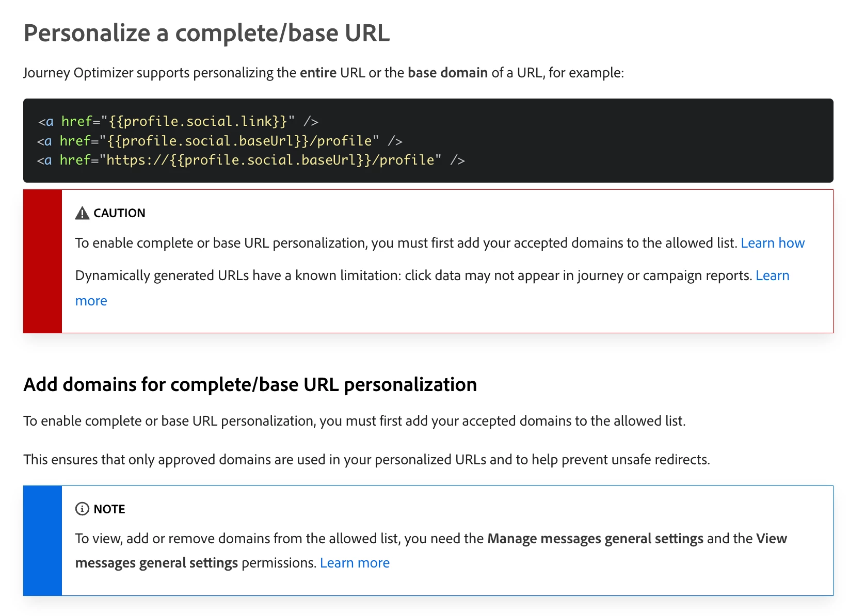The width and height of the screenshot is (865, 616).
Task: Click the caution warning triangle icon
Action: [x=82, y=213]
